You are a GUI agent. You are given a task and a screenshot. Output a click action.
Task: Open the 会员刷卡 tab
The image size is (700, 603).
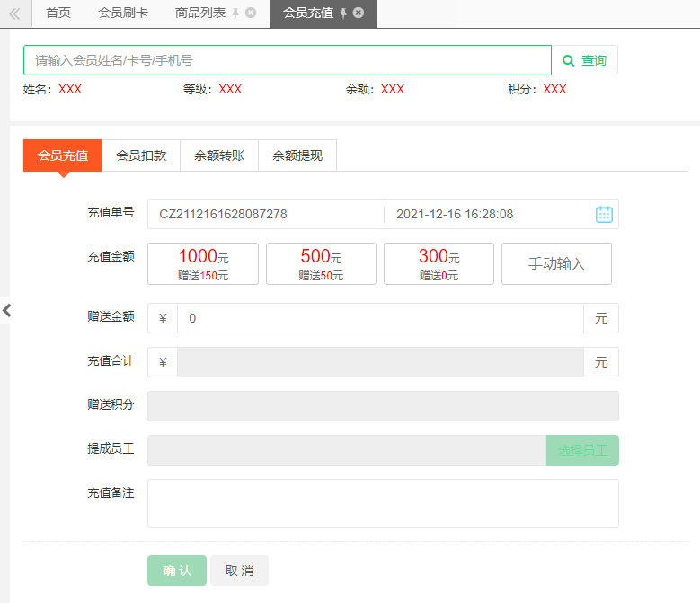pyautogui.click(x=123, y=13)
